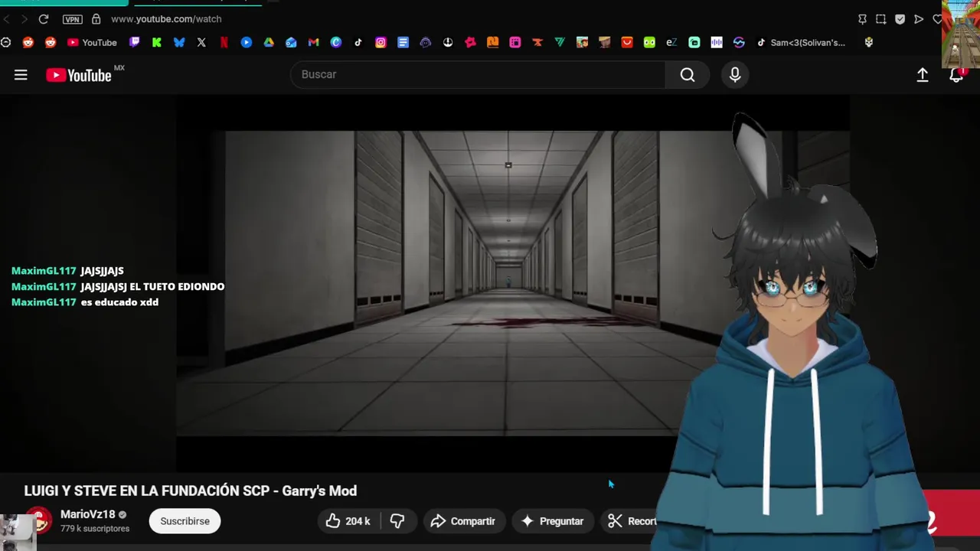Like the video with 204 k thumbs up
980x551 pixels.
point(348,521)
